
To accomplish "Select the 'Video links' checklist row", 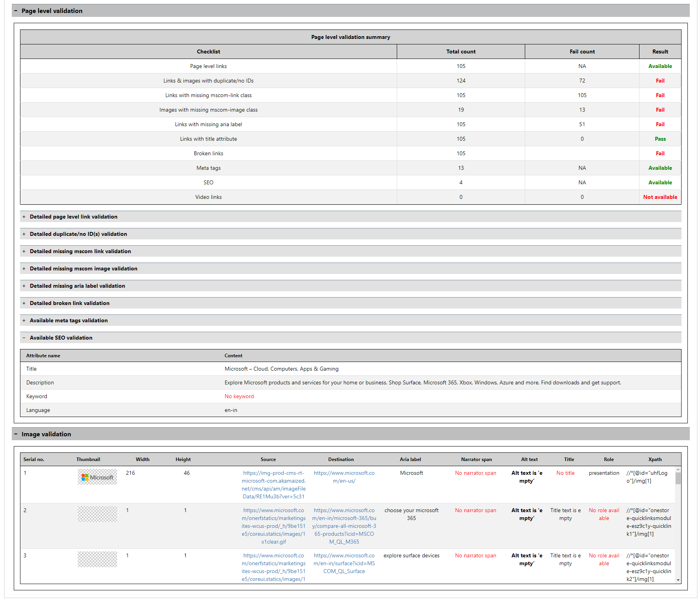I will click(x=351, y=197).
